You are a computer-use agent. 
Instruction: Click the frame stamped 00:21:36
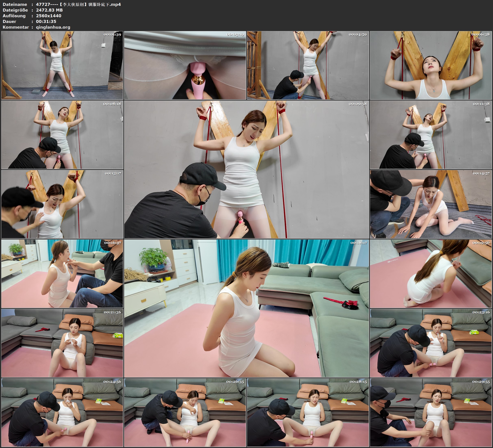[62, 343]
